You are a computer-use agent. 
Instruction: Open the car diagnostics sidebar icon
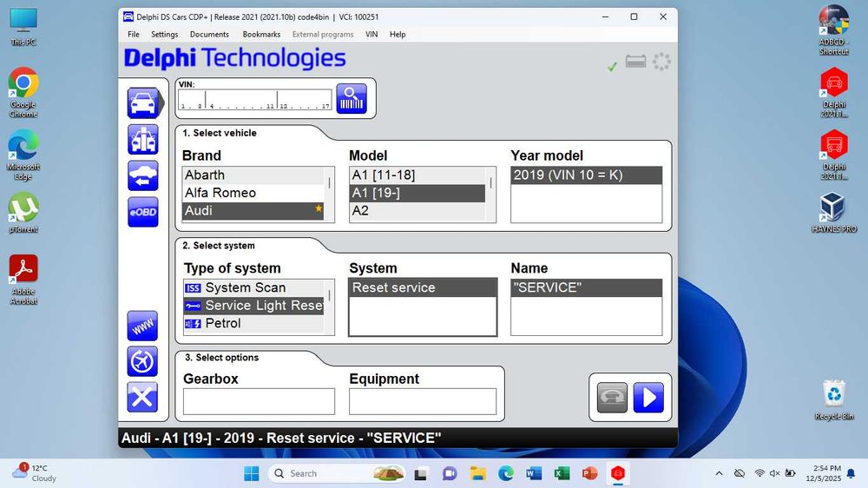coord(143,103)
